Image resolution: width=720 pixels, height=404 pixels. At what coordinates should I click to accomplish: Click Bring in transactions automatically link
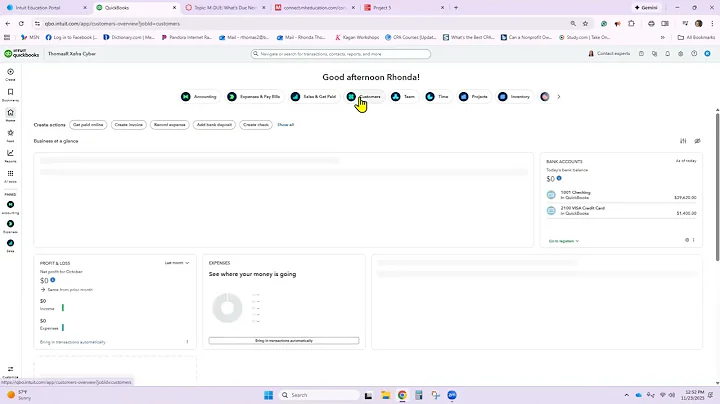[x=73, y=342]
